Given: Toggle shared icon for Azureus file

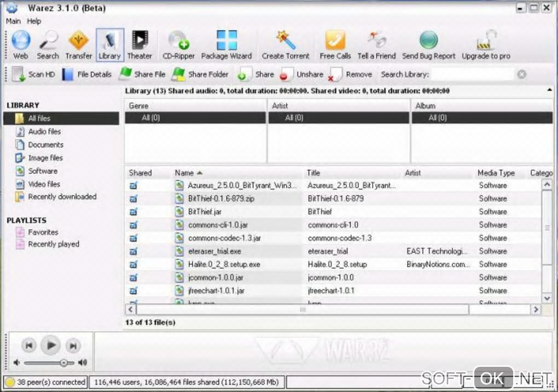Looking at the screenshot, I should (x=133, y=185).
